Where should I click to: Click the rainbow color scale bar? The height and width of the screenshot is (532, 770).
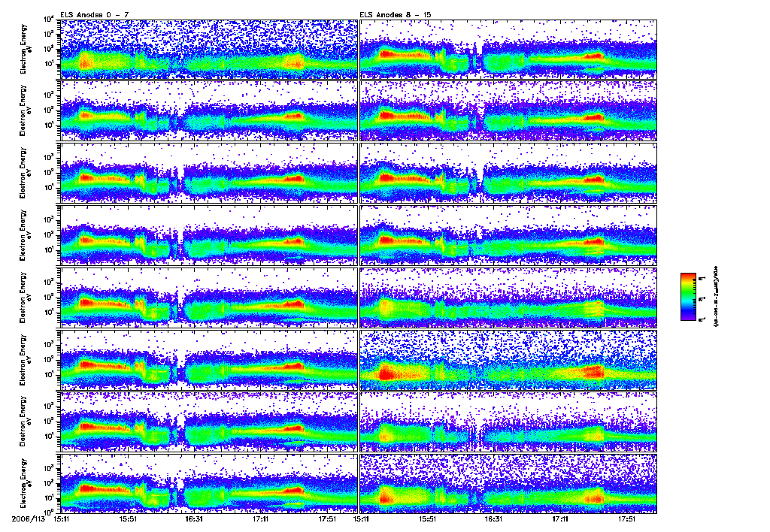coord(688,297)
